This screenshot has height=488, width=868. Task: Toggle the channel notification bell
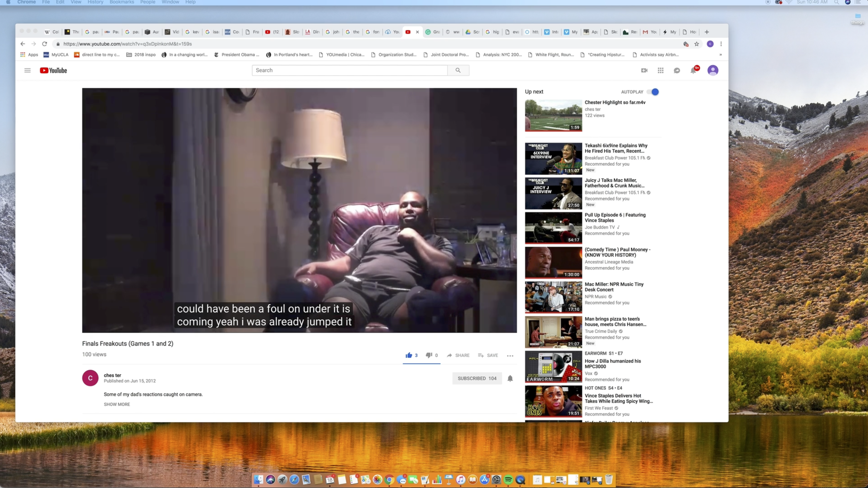[x=510, y=378]
